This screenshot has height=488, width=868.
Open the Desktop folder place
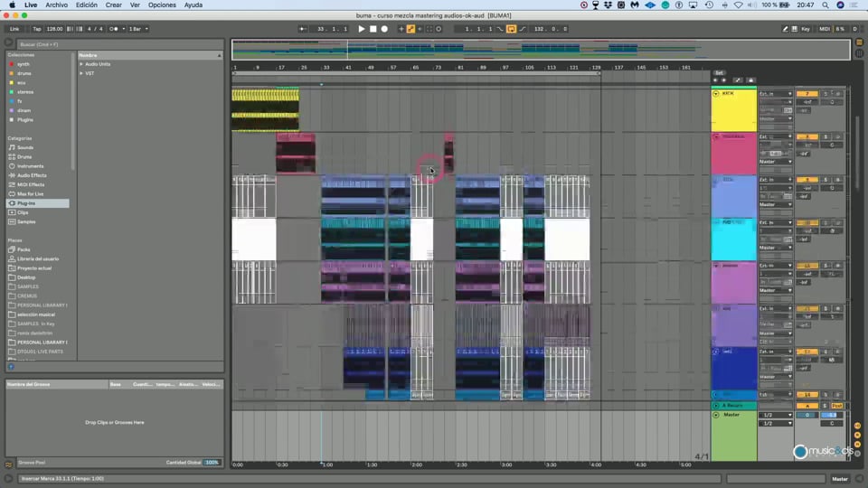pos(26,277)
